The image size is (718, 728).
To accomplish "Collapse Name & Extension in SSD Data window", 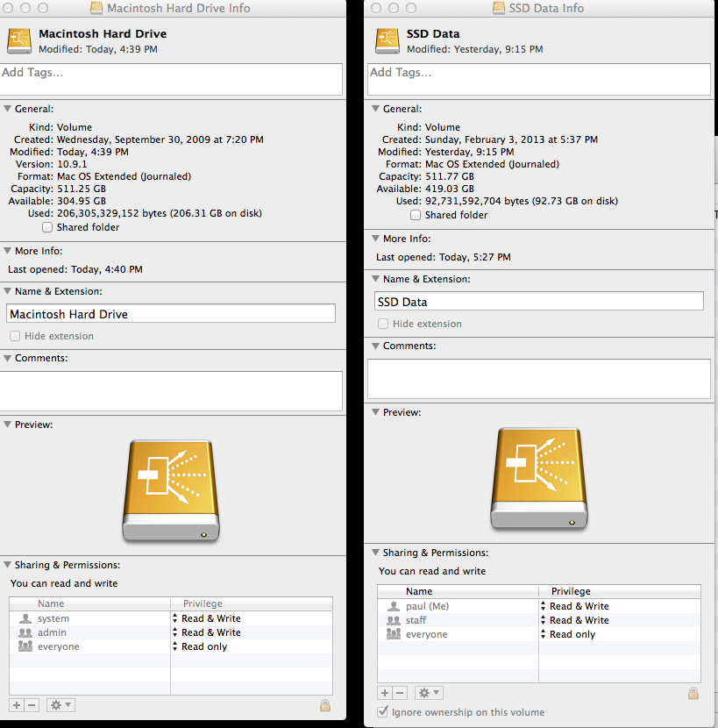I will 375,279.
